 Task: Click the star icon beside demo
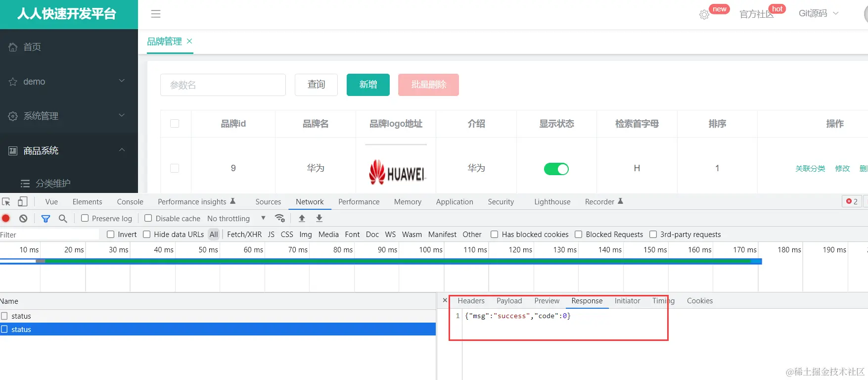[13, 82]
